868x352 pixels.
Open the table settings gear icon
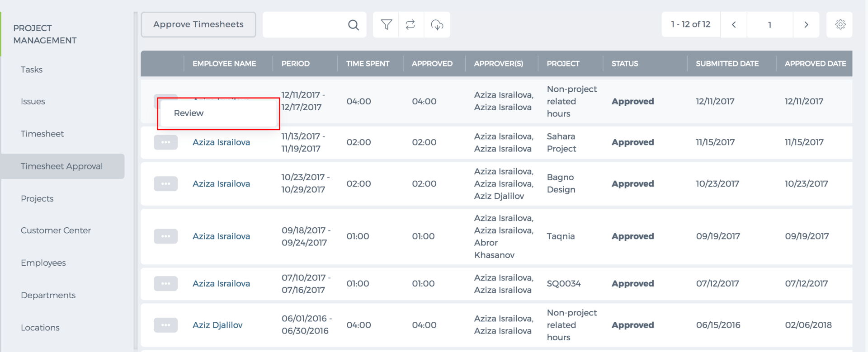tap(840, 24)
